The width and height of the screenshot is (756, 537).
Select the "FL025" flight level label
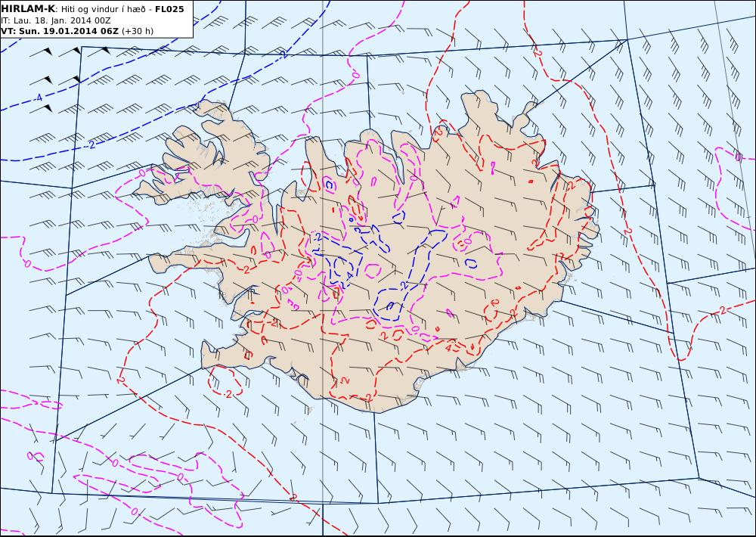(x=169, y=9)
